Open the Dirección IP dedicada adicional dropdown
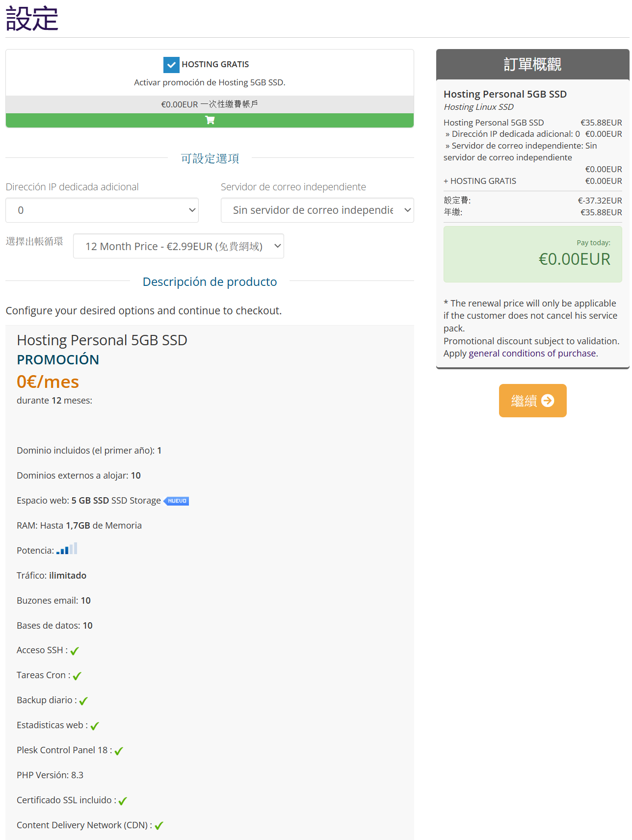632x840 pixels. [x=102, y=210]
